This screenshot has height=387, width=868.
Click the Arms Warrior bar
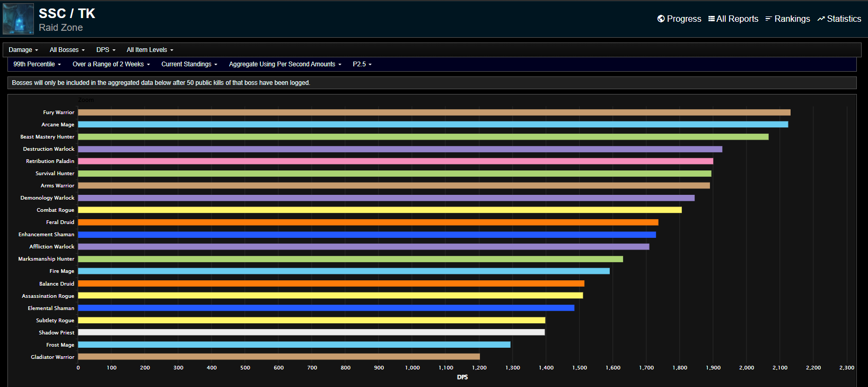point(394,186)
